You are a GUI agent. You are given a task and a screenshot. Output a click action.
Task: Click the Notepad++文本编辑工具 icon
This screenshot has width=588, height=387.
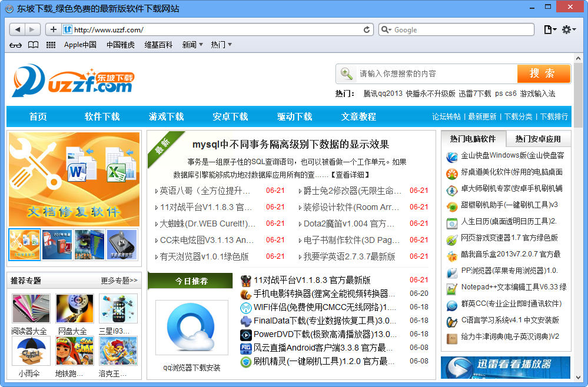452,289
